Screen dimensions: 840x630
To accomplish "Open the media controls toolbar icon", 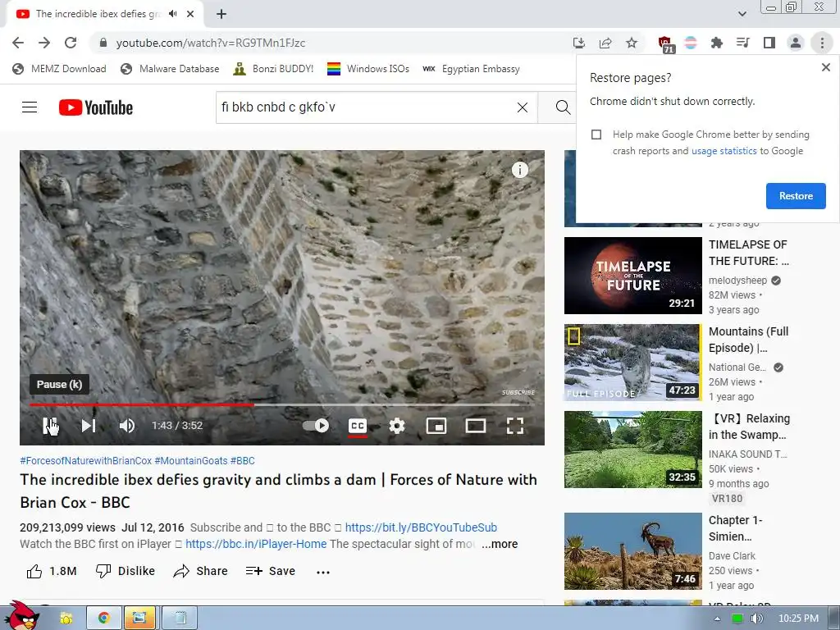I will click(x=743, y=43).
